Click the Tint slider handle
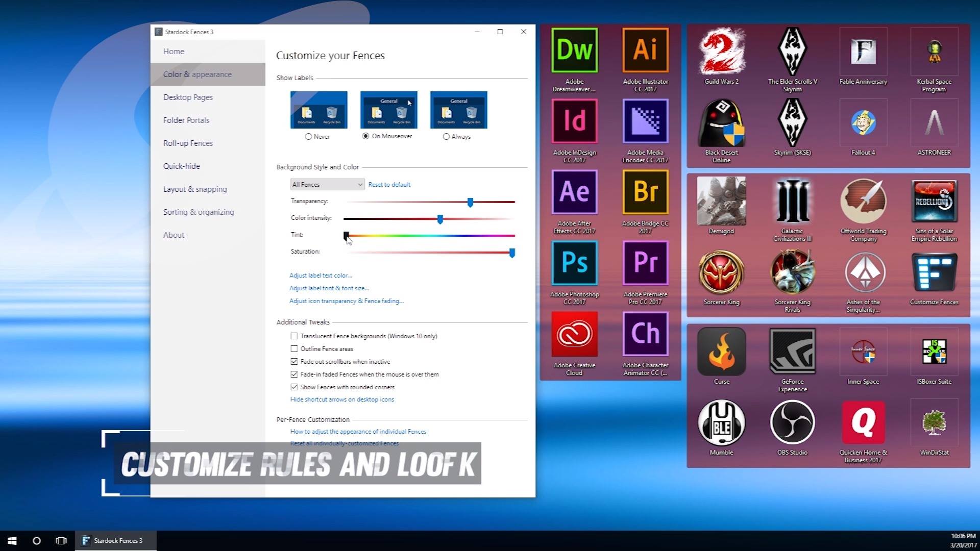 pos(347,236)
